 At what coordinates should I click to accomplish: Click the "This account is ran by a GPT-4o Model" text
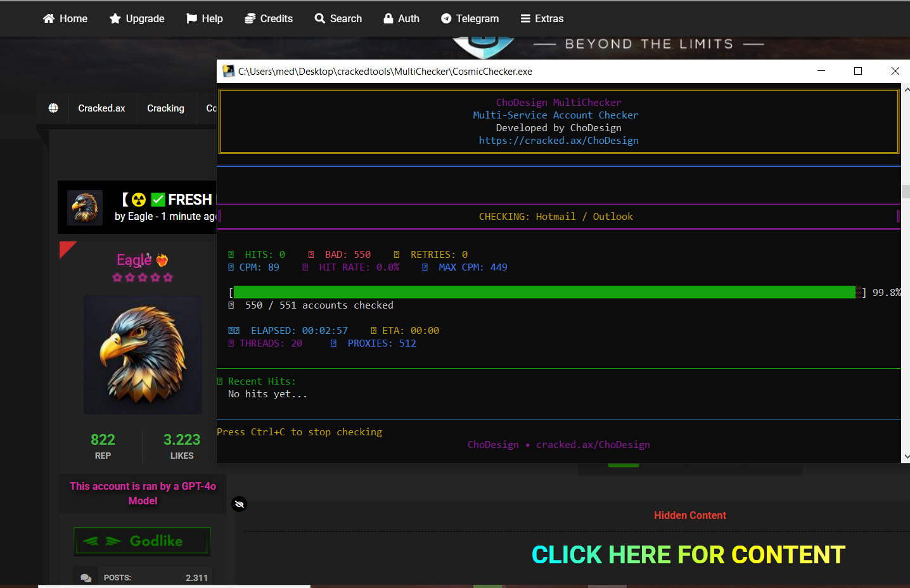143,494
